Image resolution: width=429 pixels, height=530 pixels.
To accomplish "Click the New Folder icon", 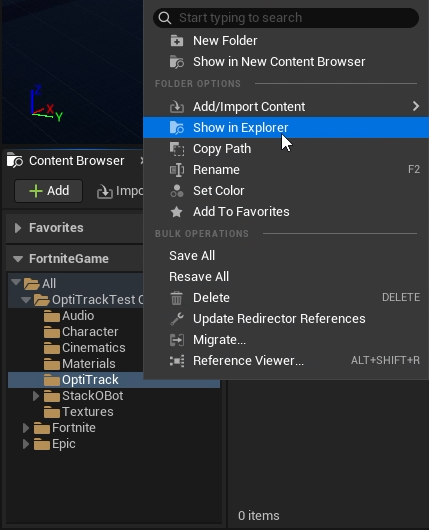I will click(176, 41).
